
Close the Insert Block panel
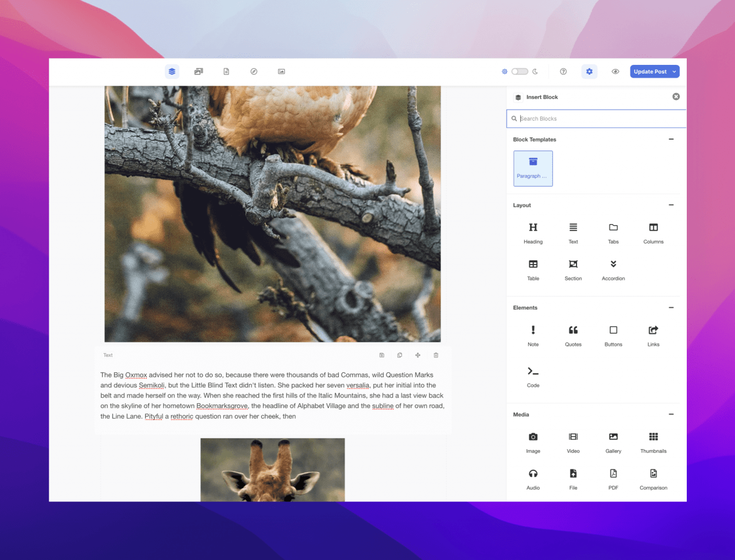pos(676,96)
